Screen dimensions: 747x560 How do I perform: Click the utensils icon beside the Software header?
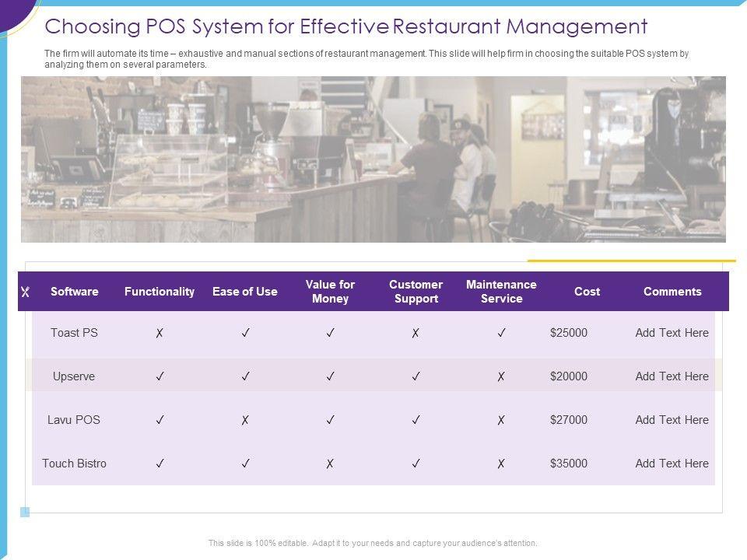pyautogui.click(x=25, y=292)
